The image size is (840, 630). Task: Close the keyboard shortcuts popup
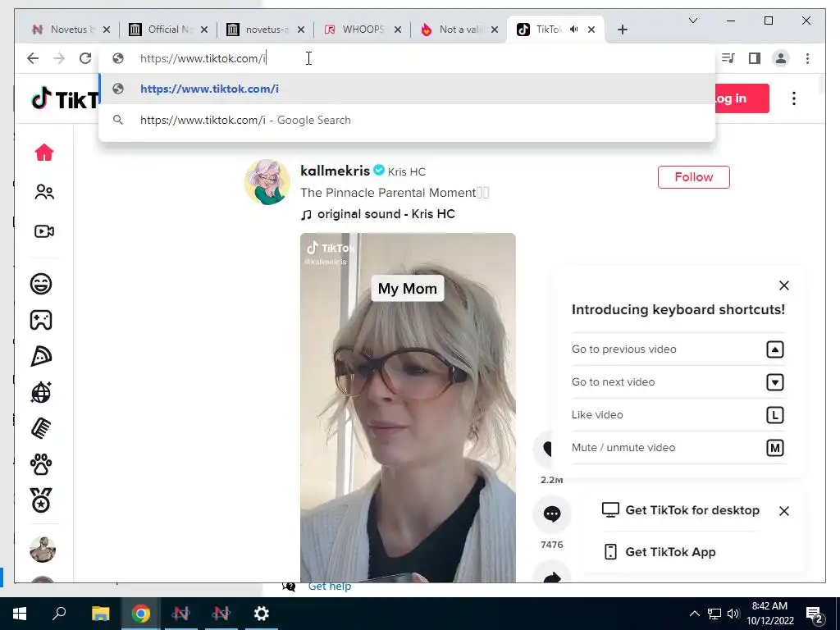pos(783,285)
